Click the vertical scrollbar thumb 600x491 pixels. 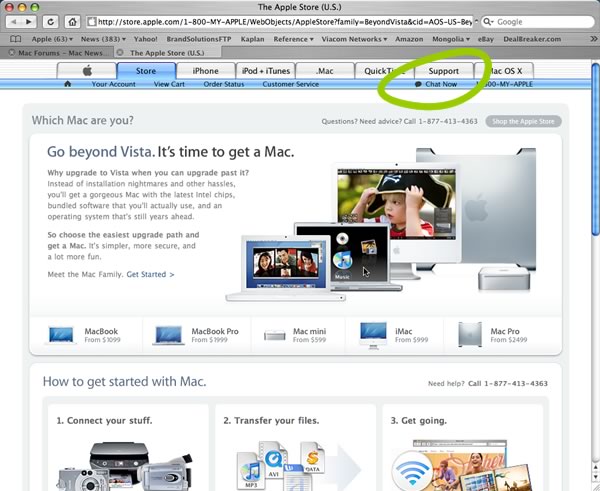tap(595, 149)
